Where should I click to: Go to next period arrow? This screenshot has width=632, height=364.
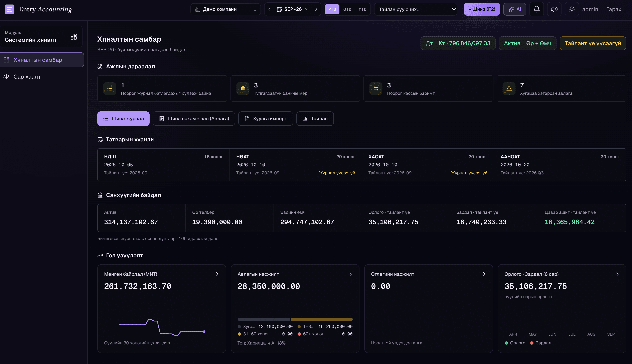click(316, 9)
